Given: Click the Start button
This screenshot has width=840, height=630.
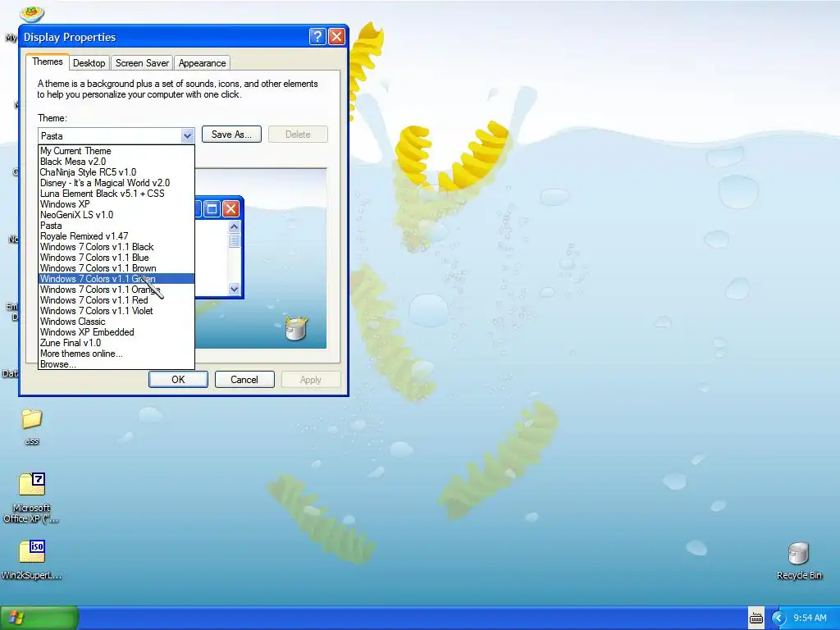Looking at the screenshot, I should pos(39,618).
